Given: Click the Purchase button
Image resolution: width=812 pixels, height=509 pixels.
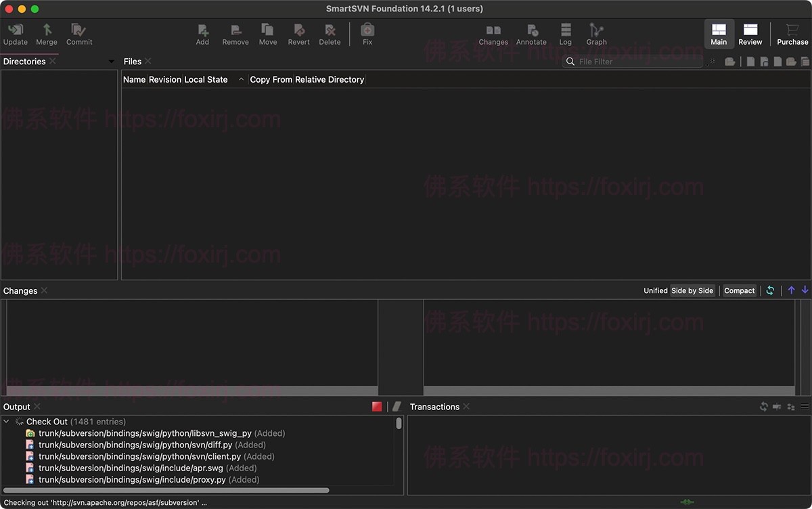Looking at the screenshot, I should [792, 33].
